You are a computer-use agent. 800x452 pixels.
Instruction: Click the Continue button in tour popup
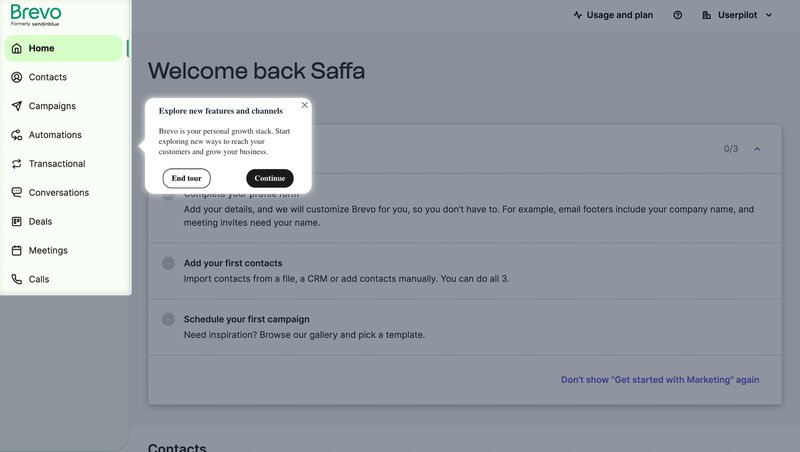270,178
